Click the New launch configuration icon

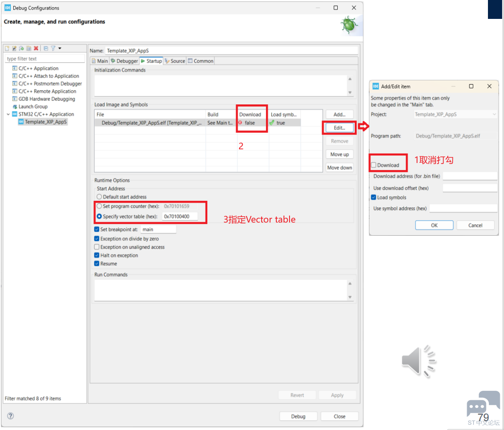(x=7, y=48)
